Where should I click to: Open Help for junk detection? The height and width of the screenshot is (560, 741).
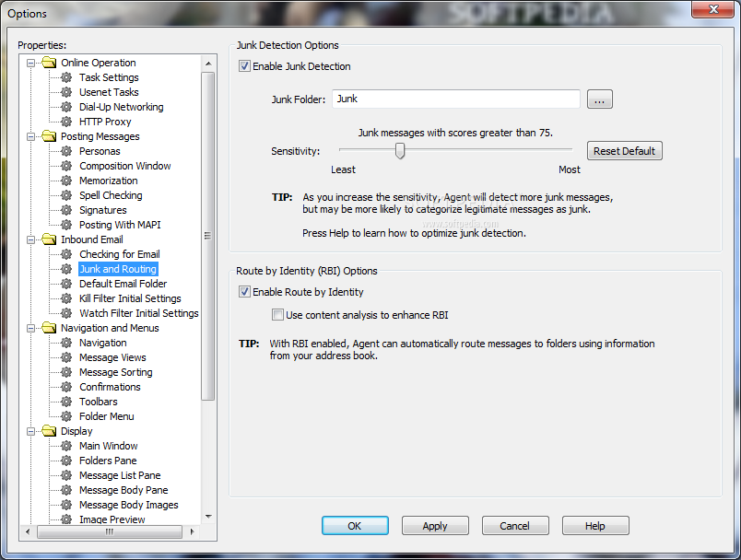point(595,526)
